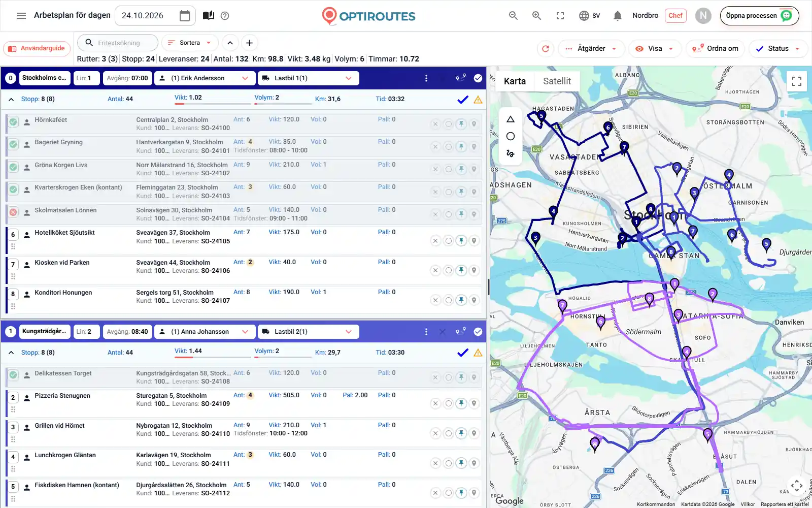Viewport: 812px width, 508px height.
Task: Open the calendar date picker
Action: pos(185,16)
